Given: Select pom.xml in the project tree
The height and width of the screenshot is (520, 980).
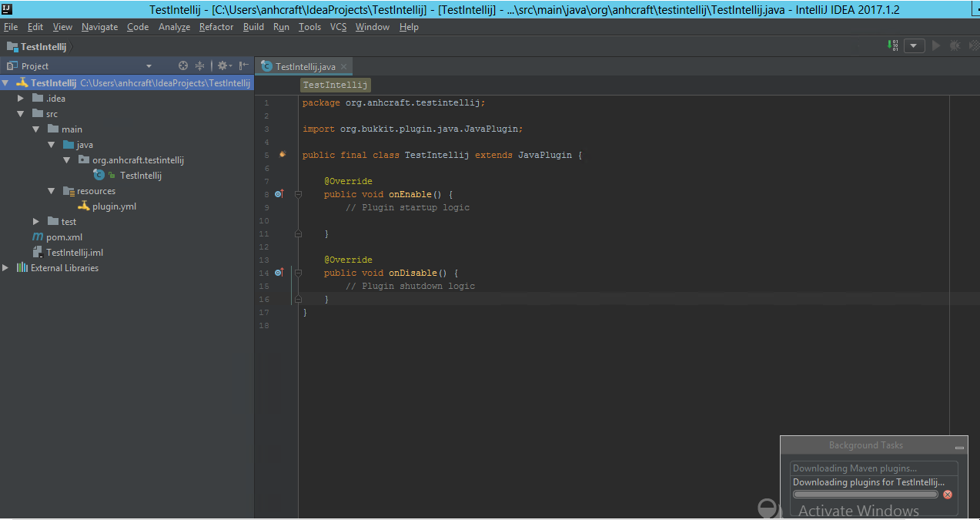Looking at the screenshot, I should click(x=64, y=237).
